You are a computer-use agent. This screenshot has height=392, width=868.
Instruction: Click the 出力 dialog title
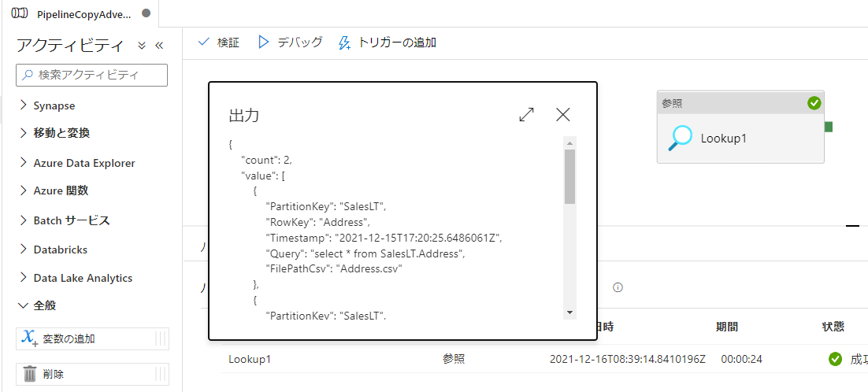click(x=244, y=115)
